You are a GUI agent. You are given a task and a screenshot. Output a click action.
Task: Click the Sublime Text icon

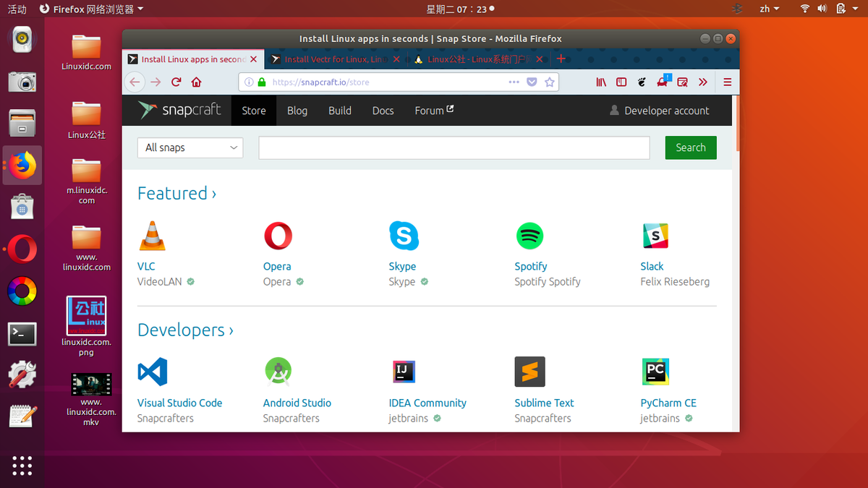point(529,372)
